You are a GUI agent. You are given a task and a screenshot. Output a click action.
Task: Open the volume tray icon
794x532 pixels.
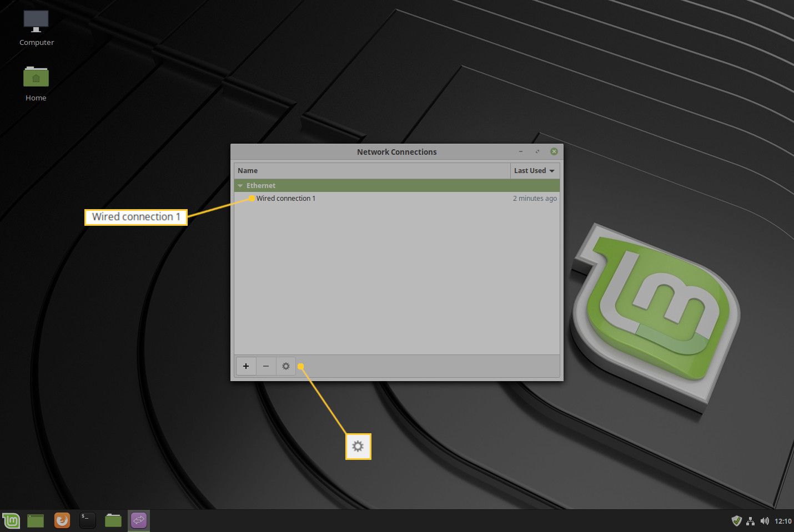[x=765, y=521]
